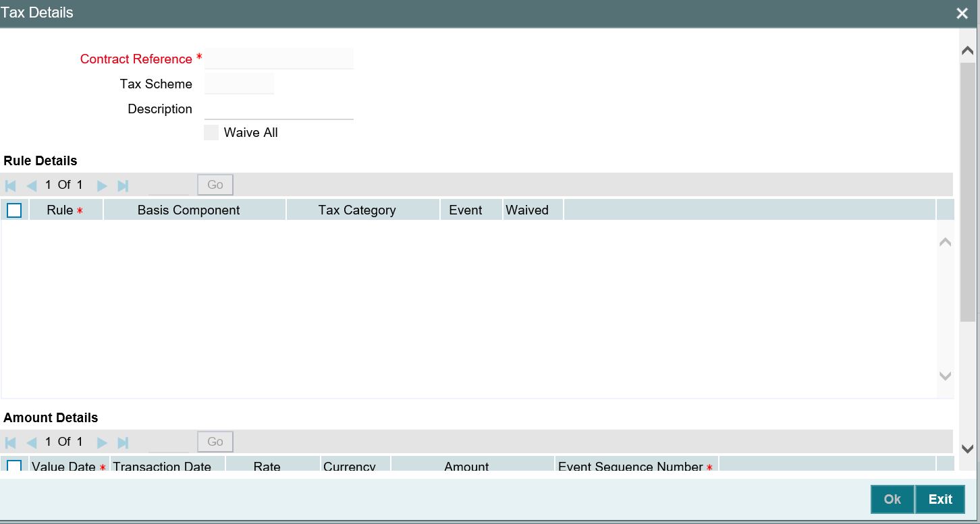Confirm with the Ok button
The image size is (980, 524).
[x=892, y=499]
